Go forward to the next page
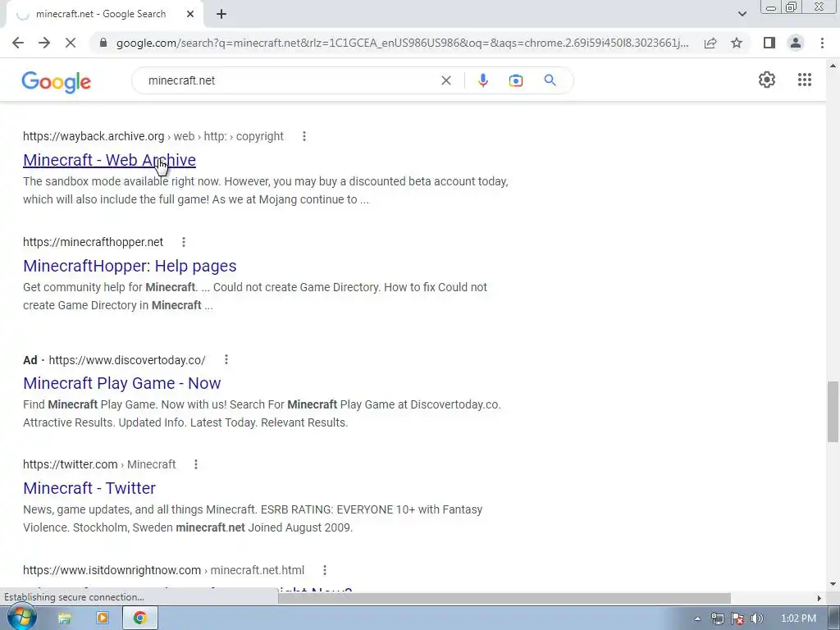 click(44, 43)
